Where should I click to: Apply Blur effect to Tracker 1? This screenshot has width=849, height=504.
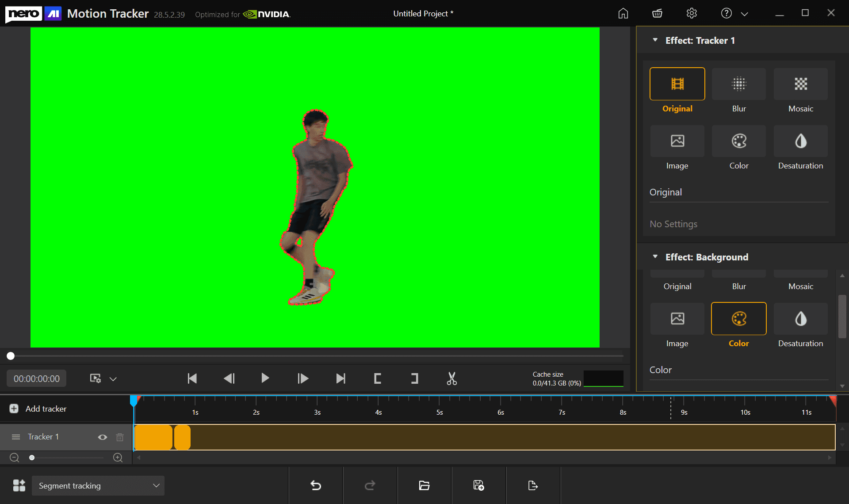click(738, 84)
